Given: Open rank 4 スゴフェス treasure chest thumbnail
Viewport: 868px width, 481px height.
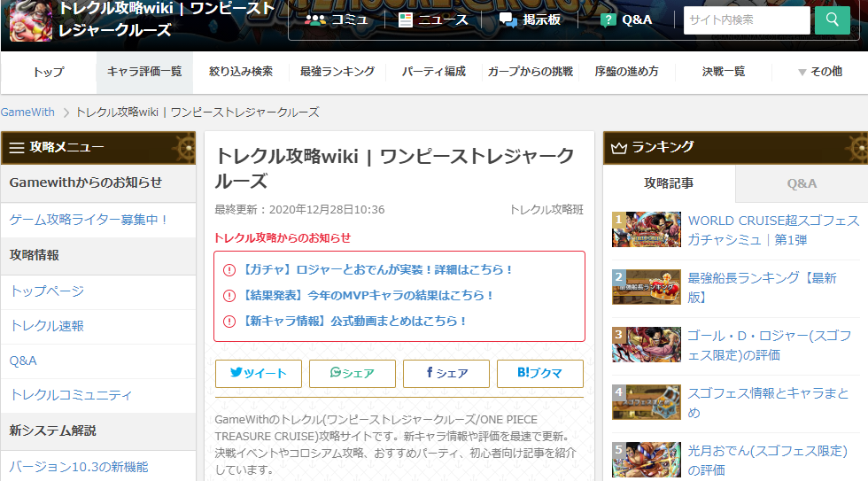Looking at the screenshot, I should coord(647,402).
